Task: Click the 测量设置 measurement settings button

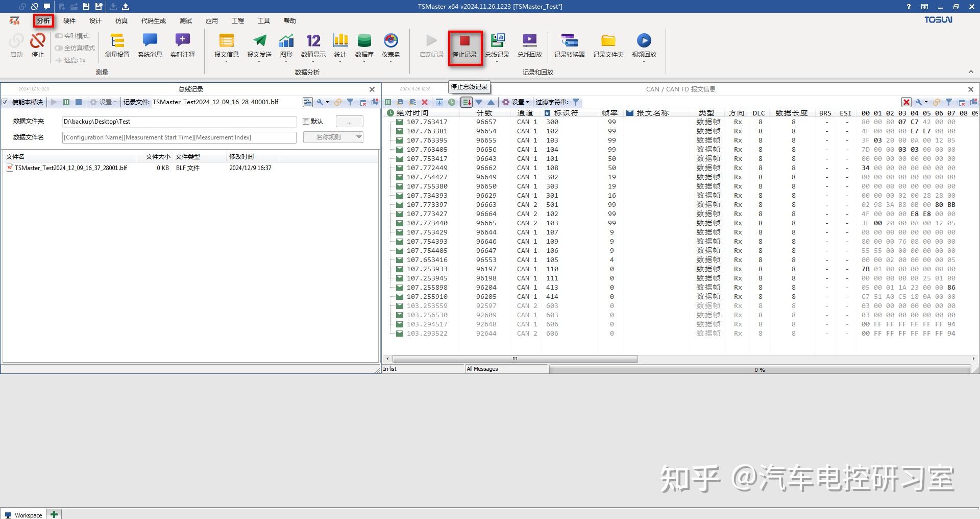Action: pos(117,46)
